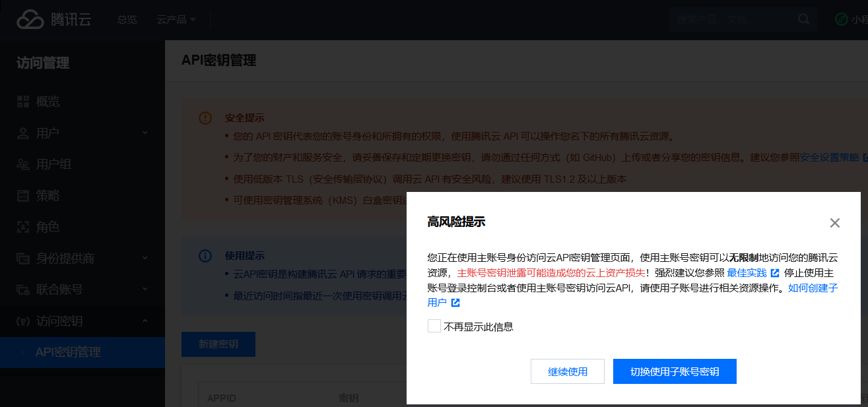868x407 pixels.
Task: Click the Tencent Cloud logo
Action: [x=54, y=20]
